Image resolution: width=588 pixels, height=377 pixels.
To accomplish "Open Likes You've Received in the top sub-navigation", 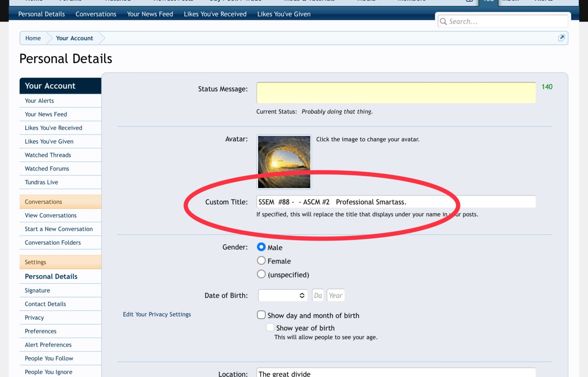I will click(215, 14).
